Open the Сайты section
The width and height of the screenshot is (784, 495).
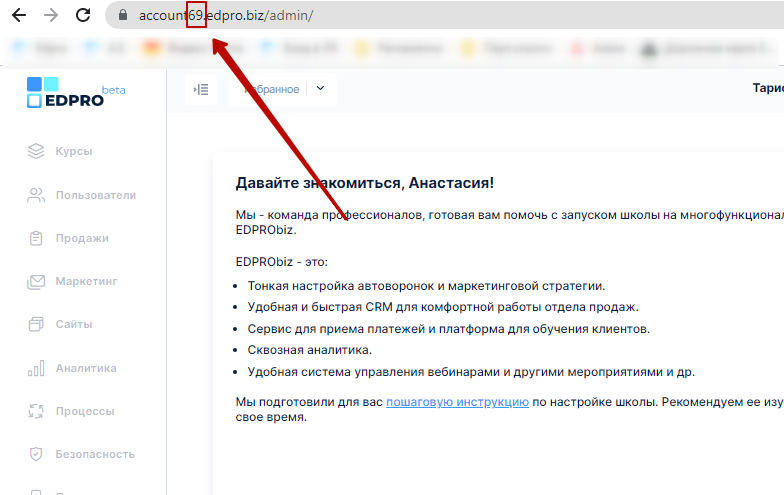point(74,324)
